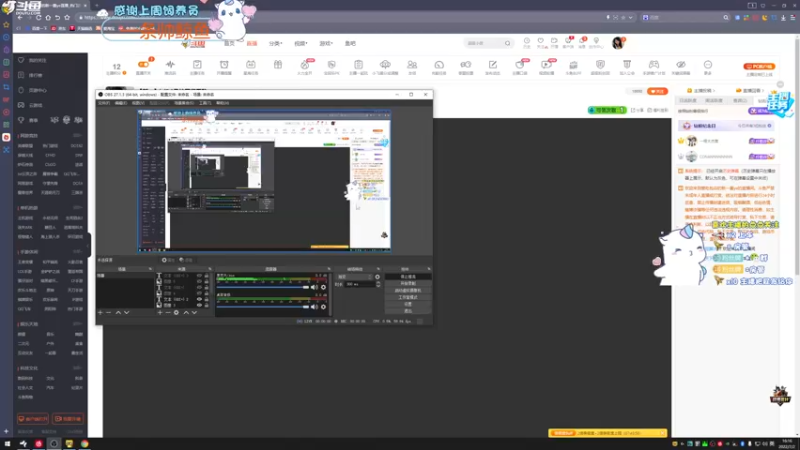Screen dimensions: 800x450
Task: Open the mic audio settings gear in the mixer
Action: 323,307
